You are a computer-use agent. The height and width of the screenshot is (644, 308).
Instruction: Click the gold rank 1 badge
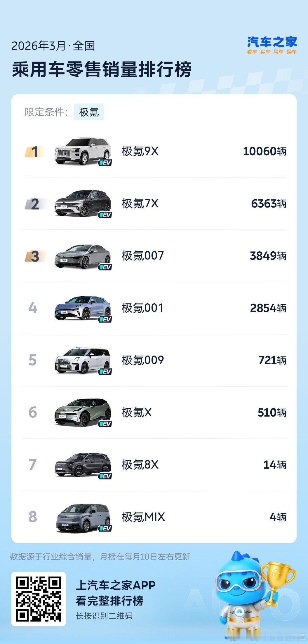(36, 152)
